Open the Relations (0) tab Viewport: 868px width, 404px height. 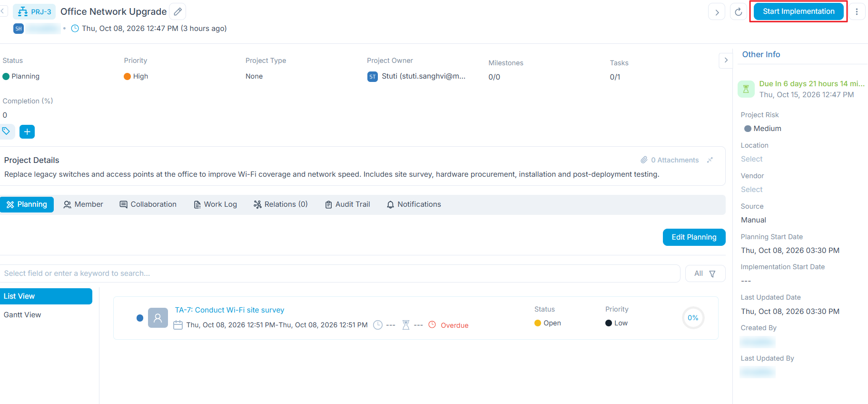280,204
